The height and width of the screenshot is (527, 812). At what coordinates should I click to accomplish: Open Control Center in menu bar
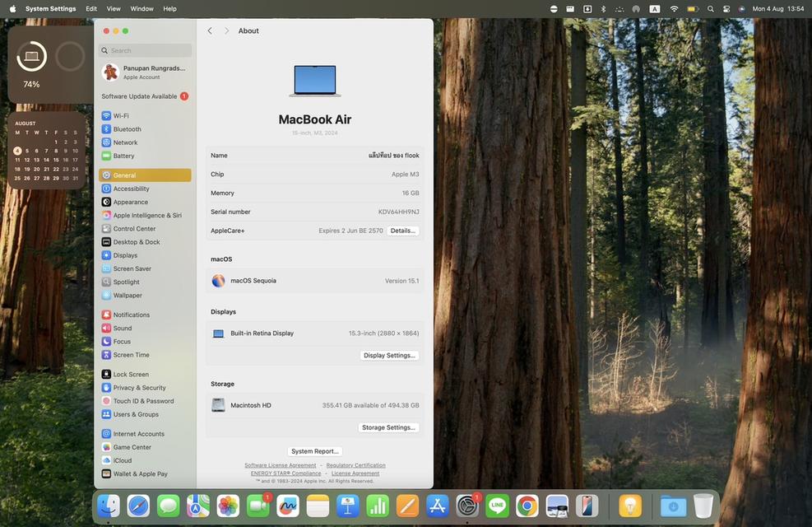(x=726, y=9)
